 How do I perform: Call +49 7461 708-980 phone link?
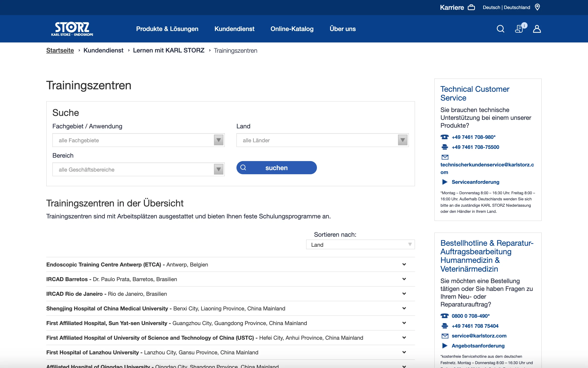pos(473,137)
